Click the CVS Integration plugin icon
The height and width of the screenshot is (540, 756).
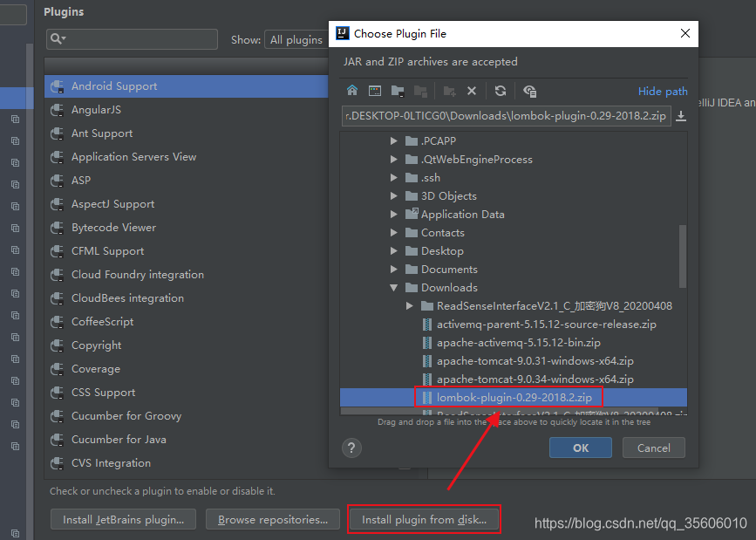click(58, 463)
